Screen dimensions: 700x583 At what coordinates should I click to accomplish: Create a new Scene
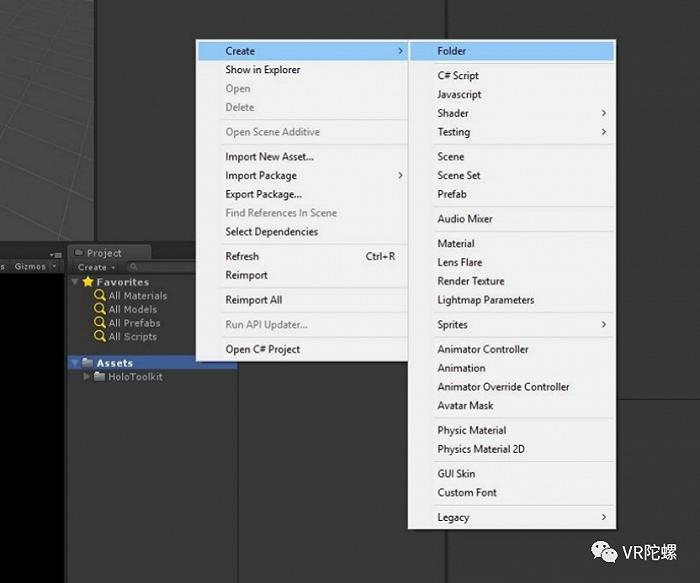(512, 157)
